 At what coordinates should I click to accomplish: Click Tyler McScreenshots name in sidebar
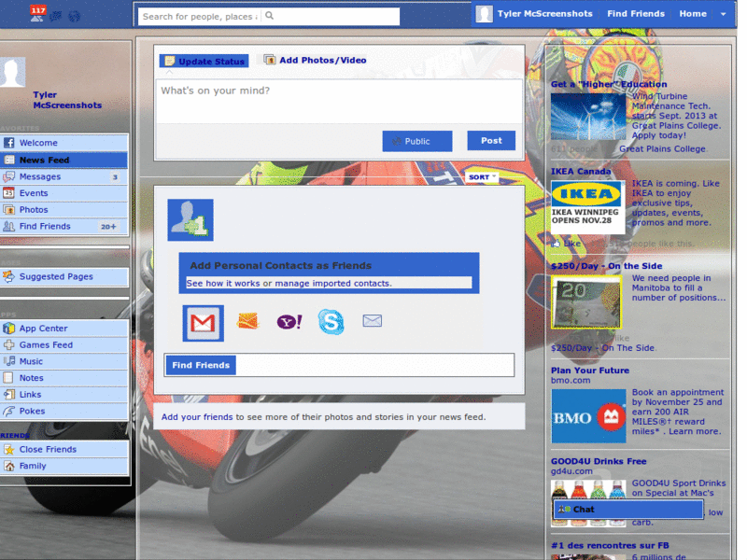(67, 100)
